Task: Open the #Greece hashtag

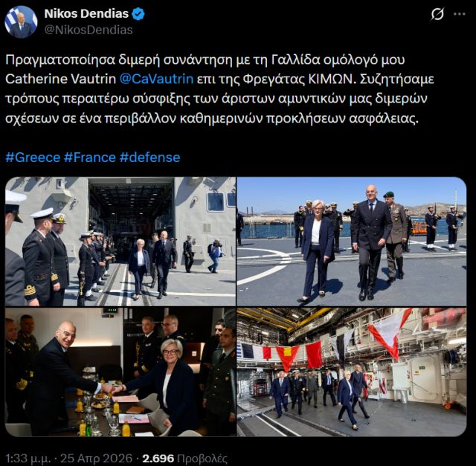Action: point(33,158)
